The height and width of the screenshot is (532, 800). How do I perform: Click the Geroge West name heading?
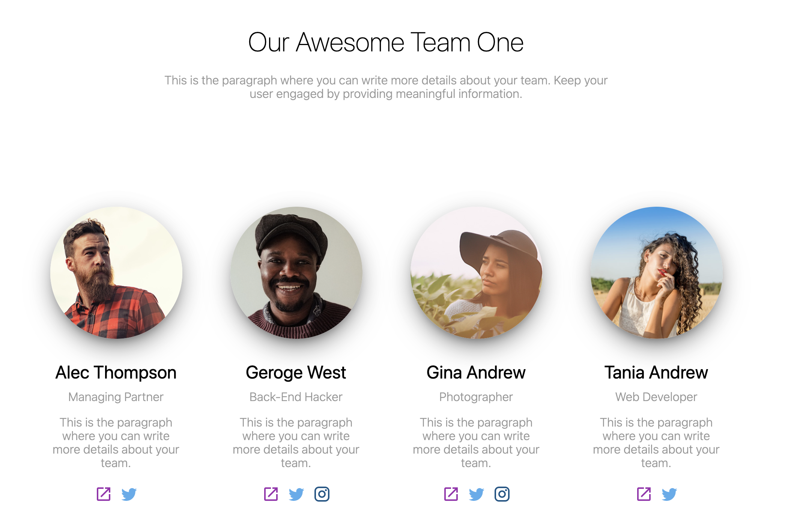point(296,373)
